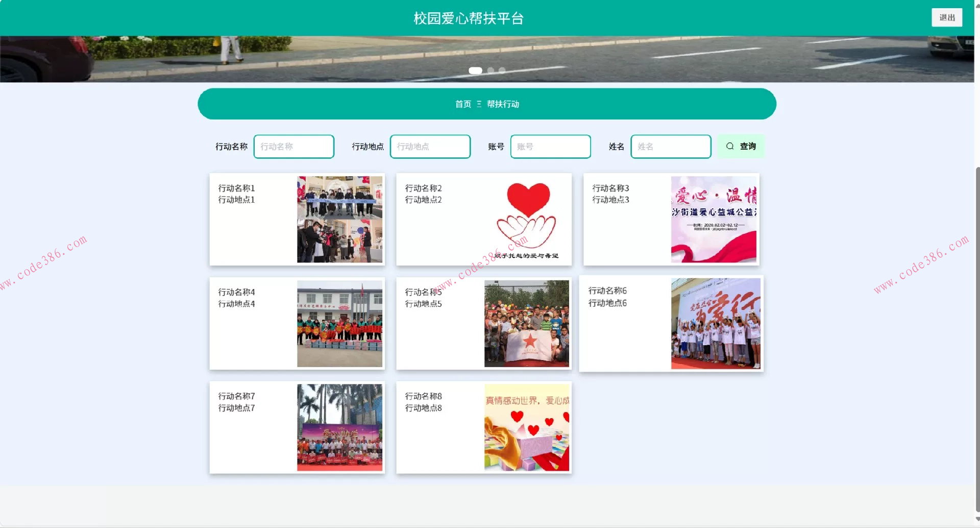
Task: Click the scrollbar down arrow
Action: [x=977, y=520]
